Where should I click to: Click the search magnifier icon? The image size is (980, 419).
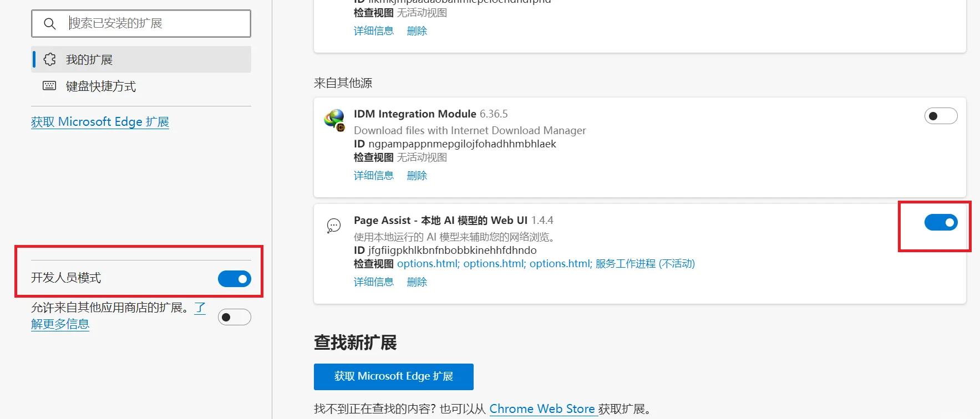click(x=49, y=24)
